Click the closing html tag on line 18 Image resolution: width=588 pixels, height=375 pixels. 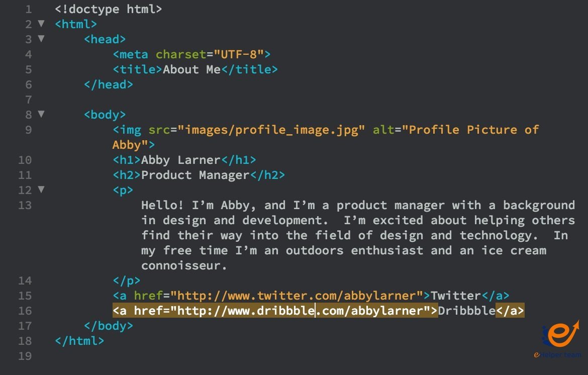click(79, 341)
